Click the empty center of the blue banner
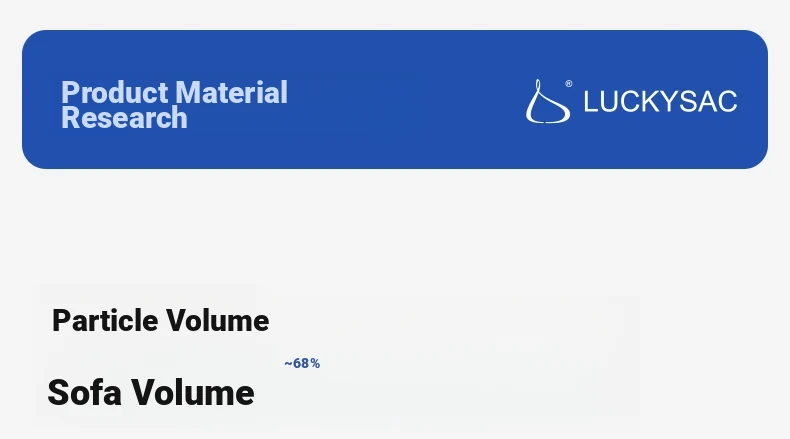The height and width of the screenshot is (439, 790). click(400, 100)
